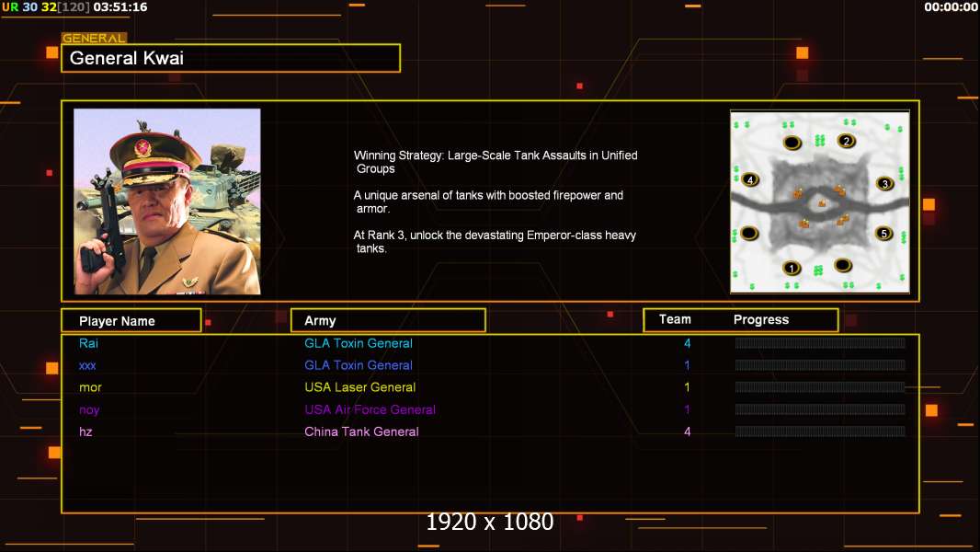Click the boosted firepower and armor description
Image resolution: width=980 pixels, height=552 pixels.
[x=488, y=201]
